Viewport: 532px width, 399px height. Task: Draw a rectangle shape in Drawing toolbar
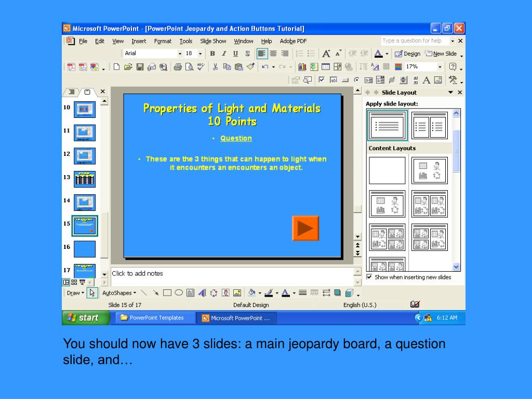[x=167, y=293]
